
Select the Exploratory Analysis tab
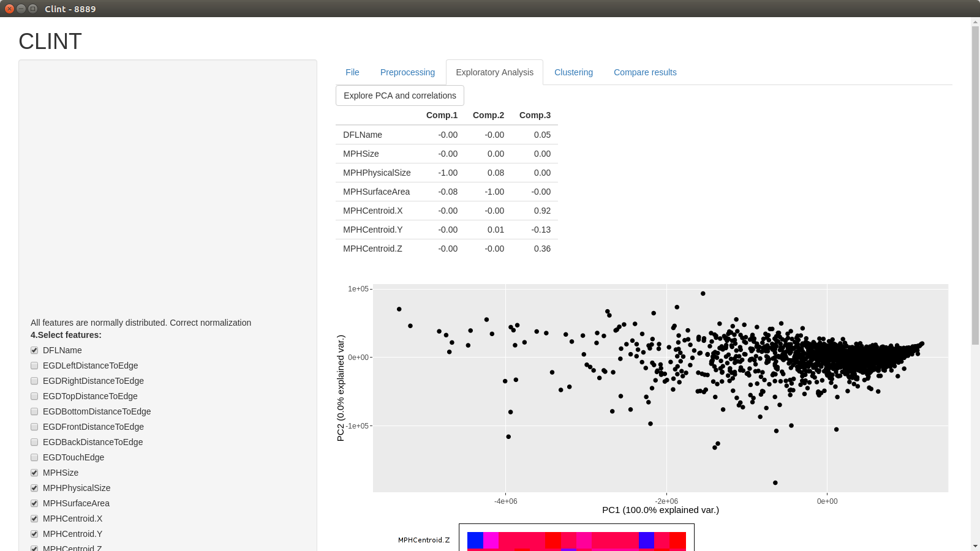[x=494, y=72]
